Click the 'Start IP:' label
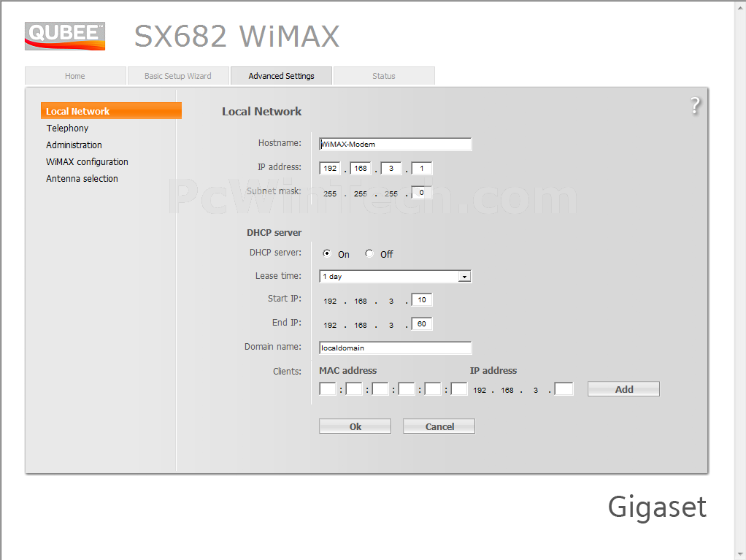This screenshot has width=746, height=560. 285,299
